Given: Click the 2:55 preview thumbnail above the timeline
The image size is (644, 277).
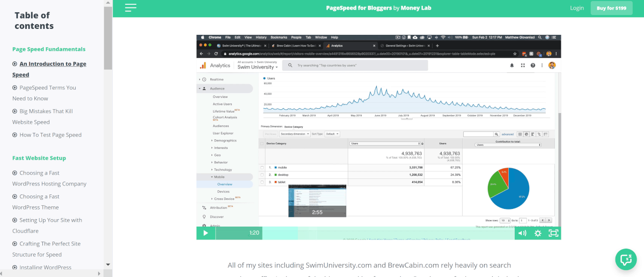Looking at the screenshot, I should click(317, 201).
